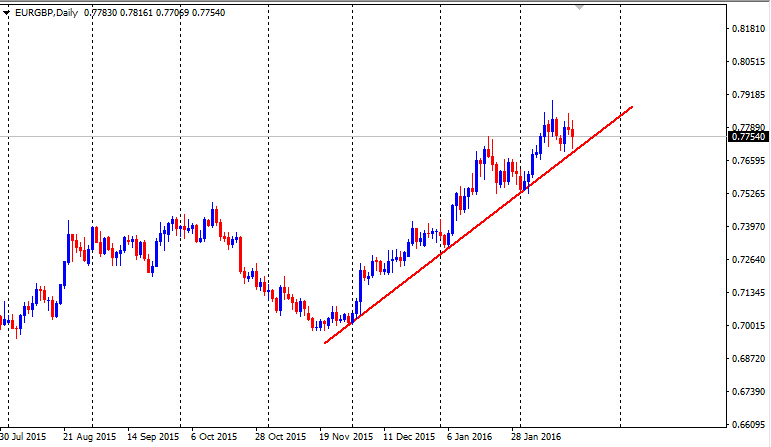
Task: Click the 0.77830 open value in header
Action: click(100, 13)
